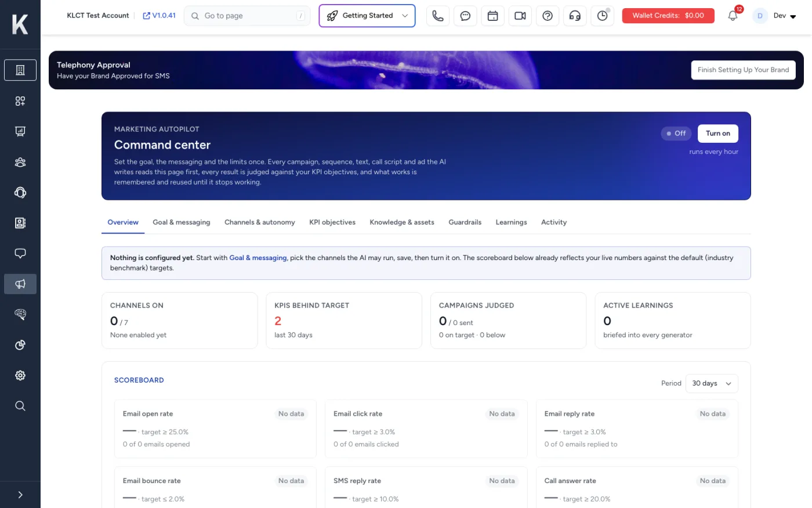Click the Channels On card
Image resolution: width=812 pixels, height=508 pixels.
coord(179,320)
